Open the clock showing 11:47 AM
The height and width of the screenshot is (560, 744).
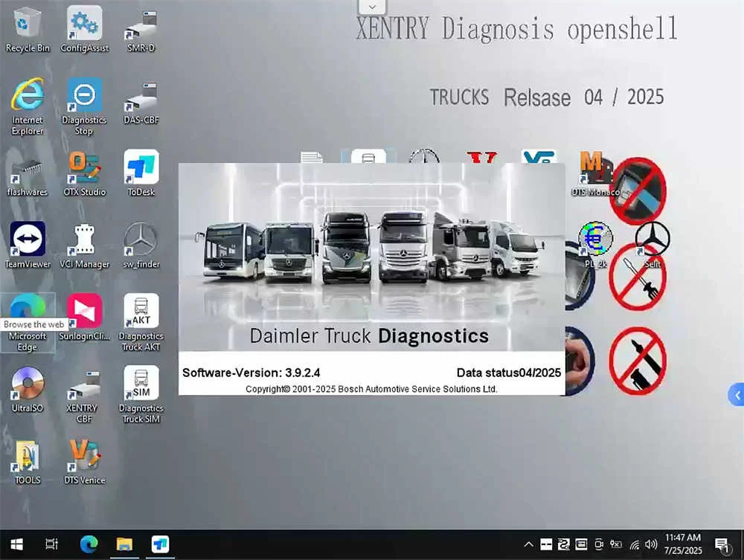(683, 544)
